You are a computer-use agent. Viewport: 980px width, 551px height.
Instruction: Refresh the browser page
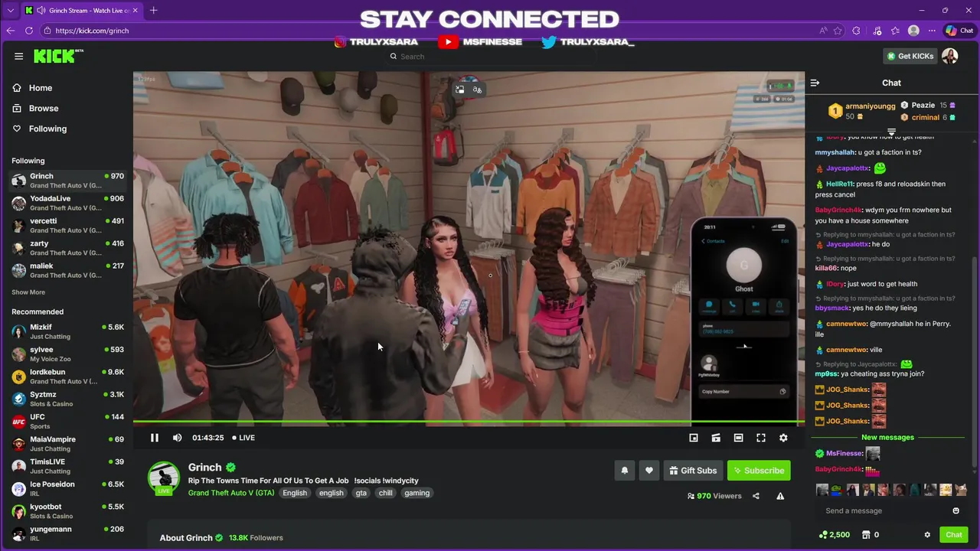click(29, 31)
